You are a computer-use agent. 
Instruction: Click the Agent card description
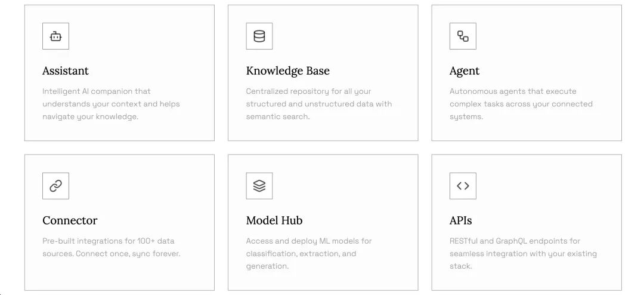pyautogui.click(x=521, y=104)
